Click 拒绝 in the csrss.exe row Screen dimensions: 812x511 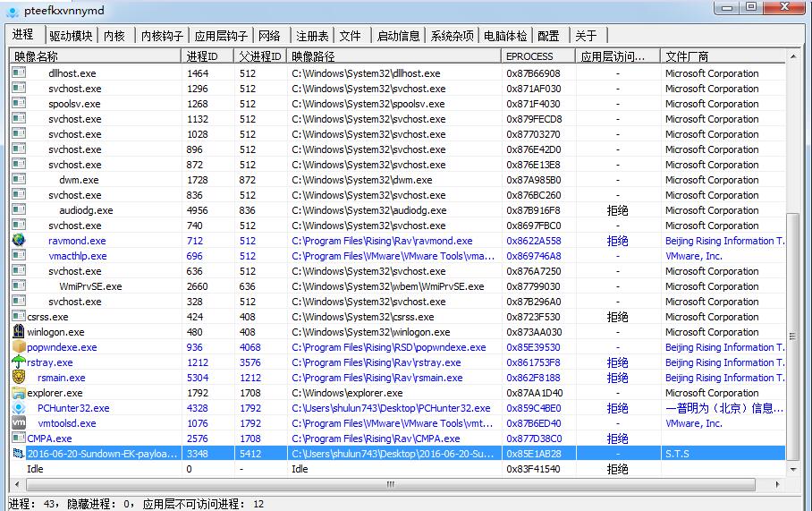point(617,317)
